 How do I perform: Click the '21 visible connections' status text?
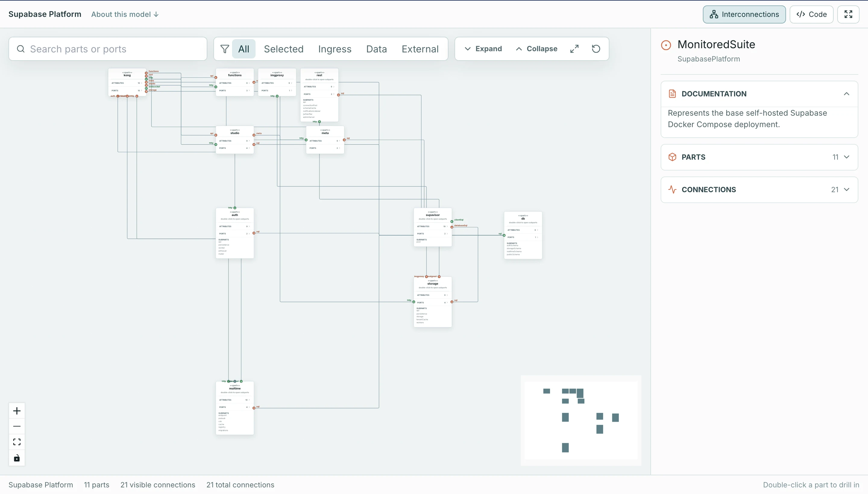tap(158, 485)
